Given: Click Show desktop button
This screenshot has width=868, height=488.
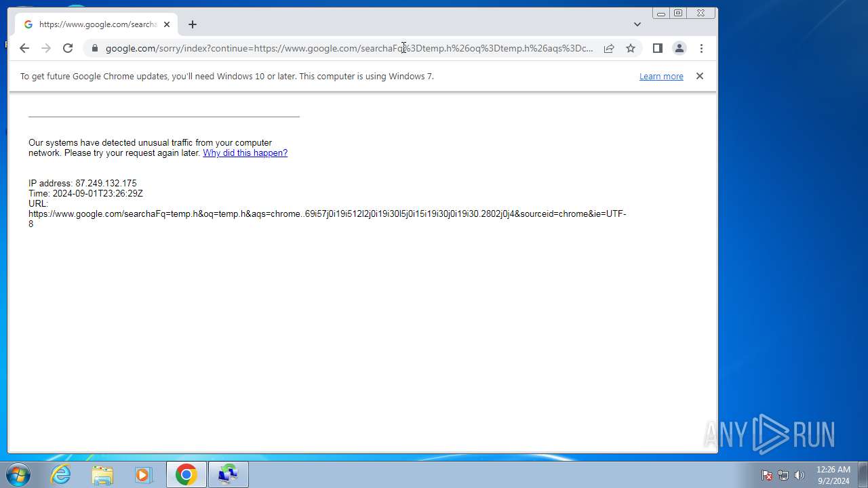Looking at the screenshot, I should (863, 474).
